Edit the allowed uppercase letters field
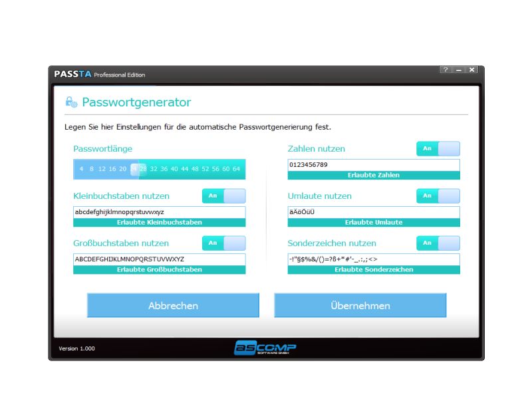The height and width of the screenshot is (399, 532). 159,259
